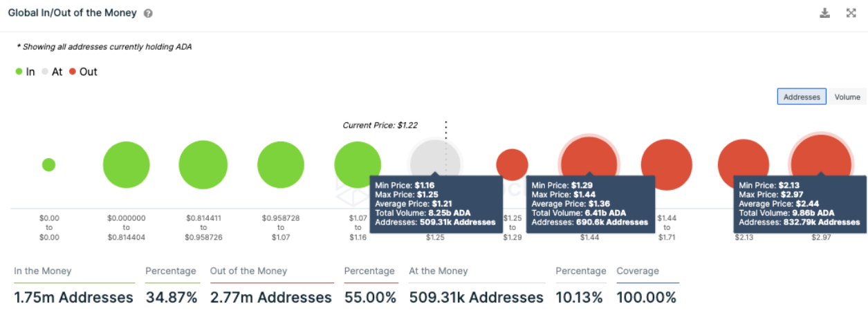Click the small green $0.00 bubble

pyautogui.click(x=48, y=164)
